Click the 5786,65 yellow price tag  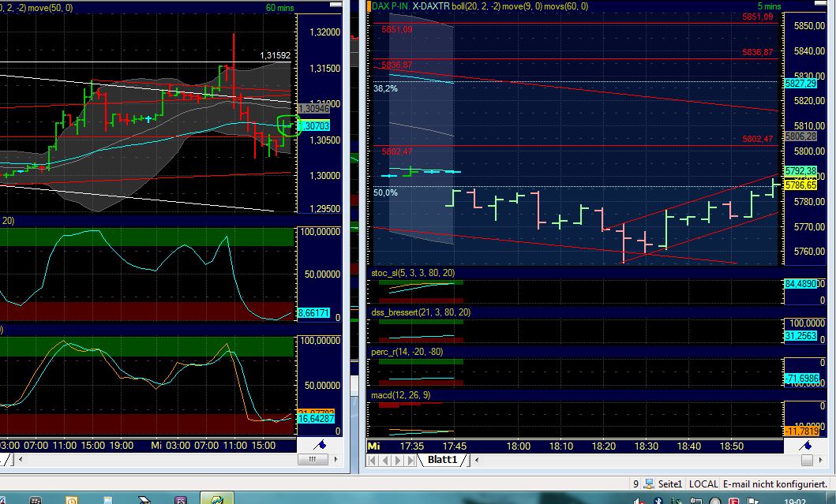tap(800, 185)
